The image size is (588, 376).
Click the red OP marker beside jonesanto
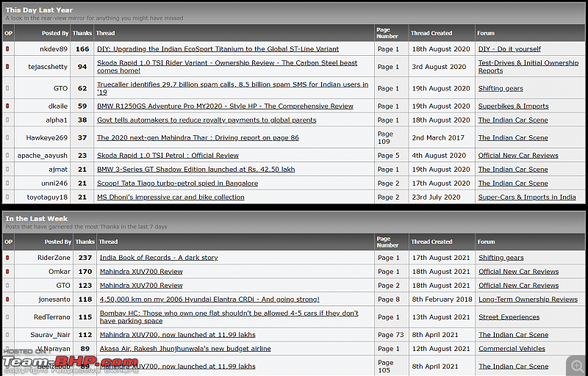pos(7,299)
